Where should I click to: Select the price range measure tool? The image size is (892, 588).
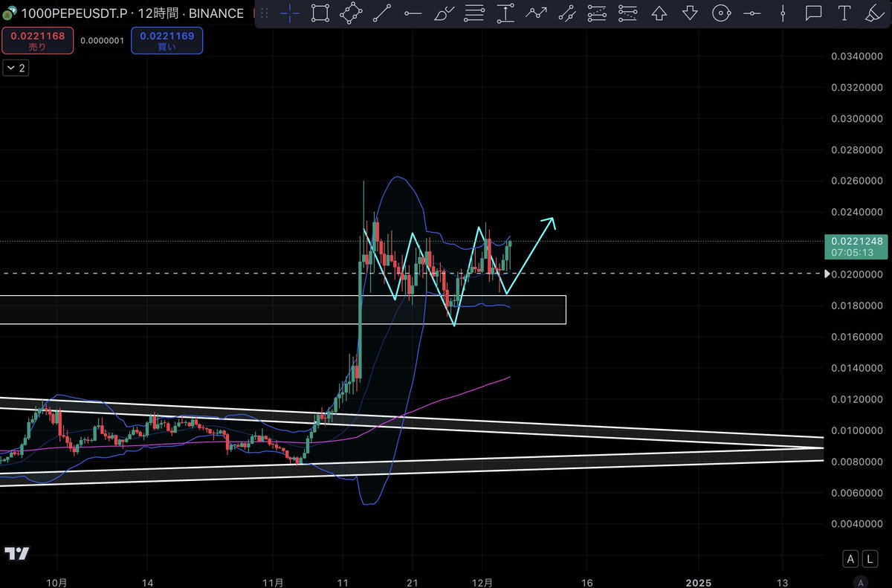[x=505, y=13]
